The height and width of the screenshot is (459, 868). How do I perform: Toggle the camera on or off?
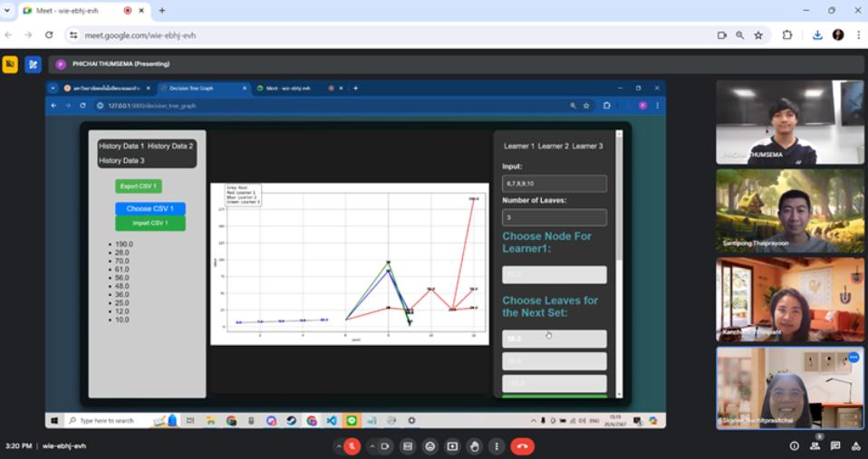pos(385,446)
